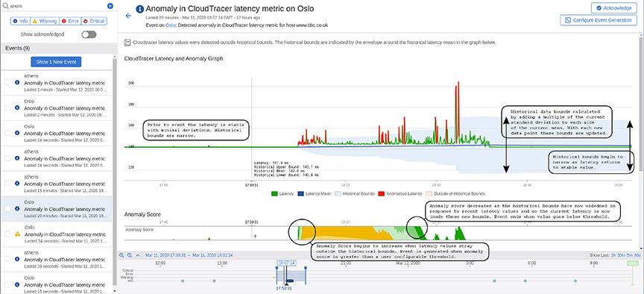Click the magnifier search icon
Image resolution: width=644 pixels, height=294 pixels.
[x=5, y=6]
